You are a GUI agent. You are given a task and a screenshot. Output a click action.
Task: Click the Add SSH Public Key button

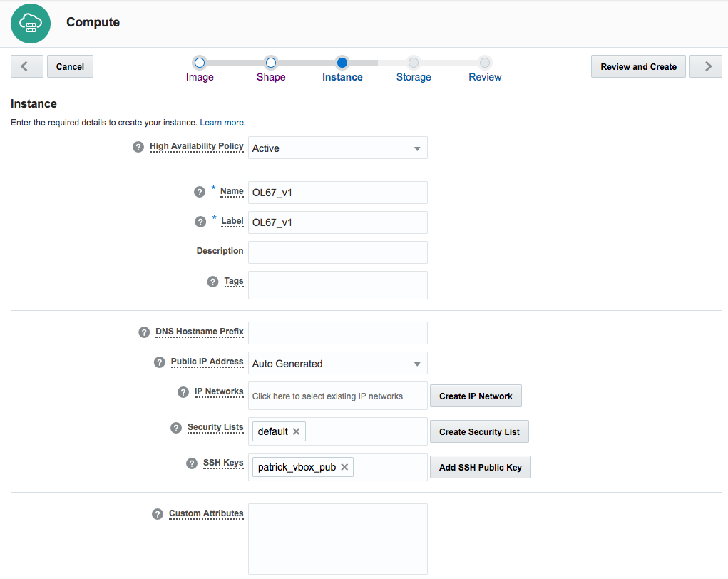(x=480, y=468)
